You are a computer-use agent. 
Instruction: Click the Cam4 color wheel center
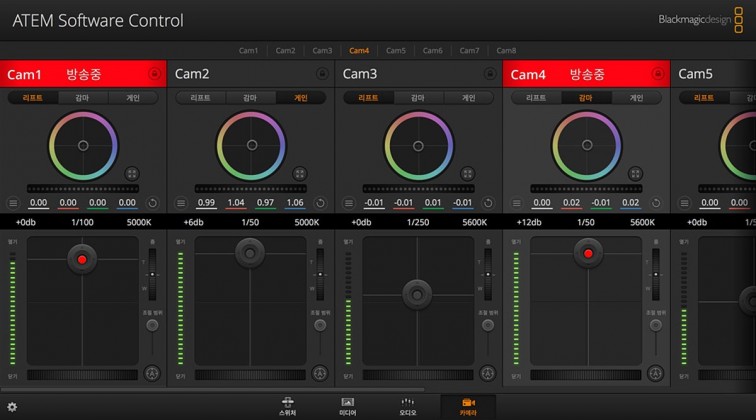click(x=587, y=145)
